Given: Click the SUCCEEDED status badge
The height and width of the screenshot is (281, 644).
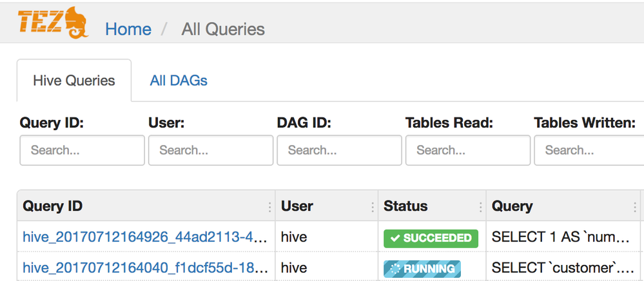Looking at the screenshot, I should [431, 238].
